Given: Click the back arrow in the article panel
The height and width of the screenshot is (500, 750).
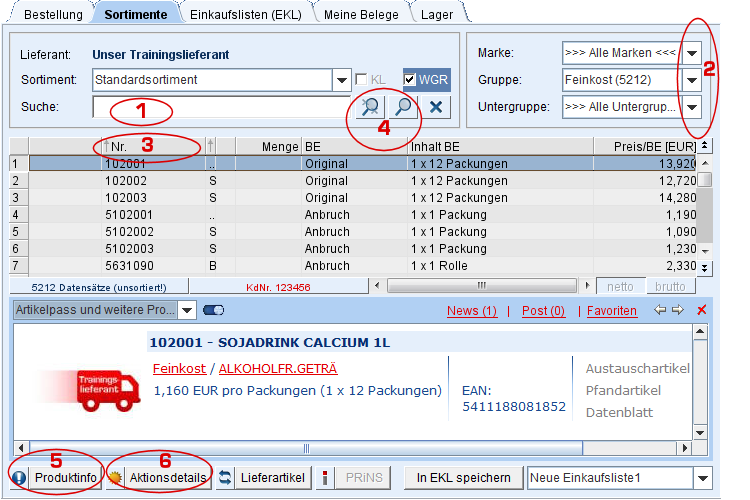Looking at the screenshot, I should tap(659, 311).
